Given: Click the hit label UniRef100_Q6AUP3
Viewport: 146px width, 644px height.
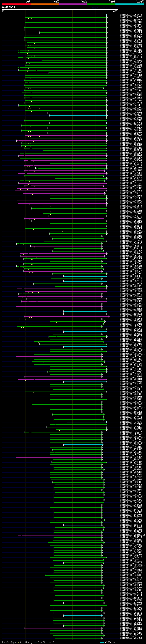Looking at the screenshot, I should point(131,140).
